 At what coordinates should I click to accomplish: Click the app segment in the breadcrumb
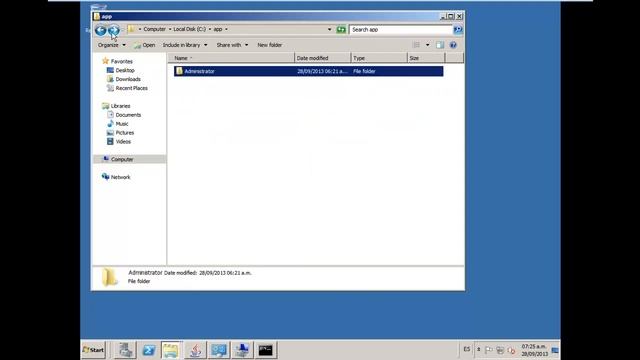click(218, 29)
